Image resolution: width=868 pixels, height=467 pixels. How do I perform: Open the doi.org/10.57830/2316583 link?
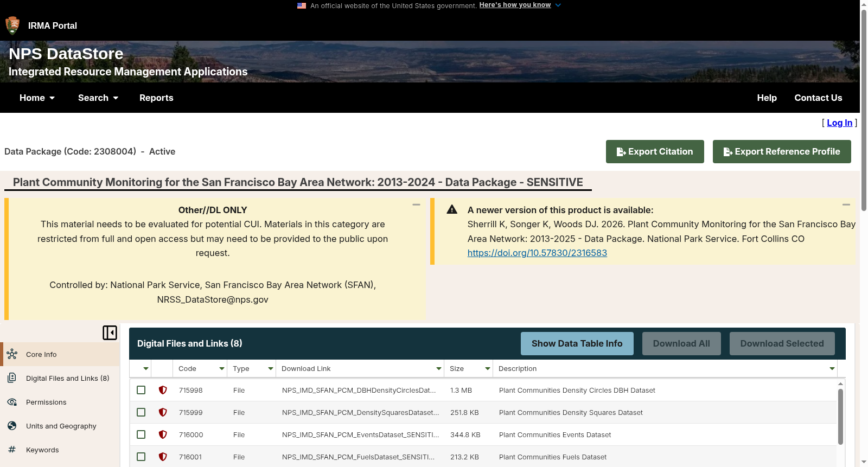[537, 253]
